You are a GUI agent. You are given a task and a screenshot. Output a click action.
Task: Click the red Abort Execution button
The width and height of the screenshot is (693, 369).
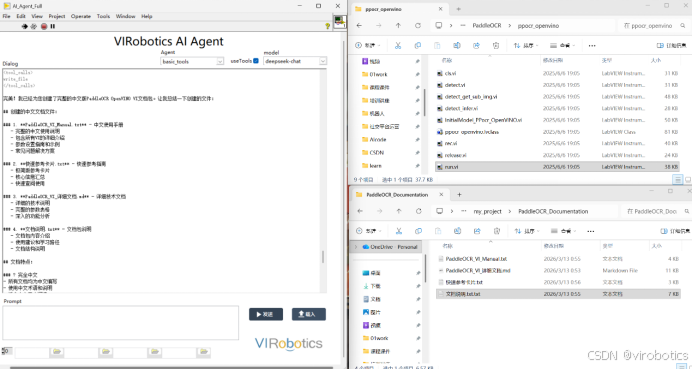pyautogui.click(x=44, y=27)
